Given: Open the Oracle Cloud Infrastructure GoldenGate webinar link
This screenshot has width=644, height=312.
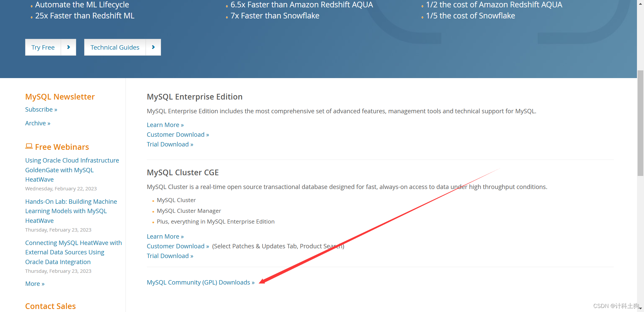Looking at the screenshot, I should tap(72, 170).
